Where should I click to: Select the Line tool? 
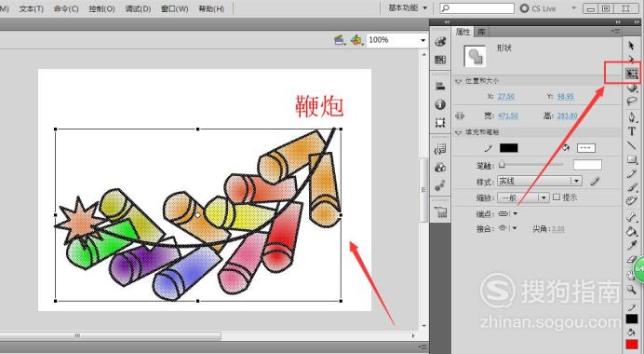click(x=632, y=145)
